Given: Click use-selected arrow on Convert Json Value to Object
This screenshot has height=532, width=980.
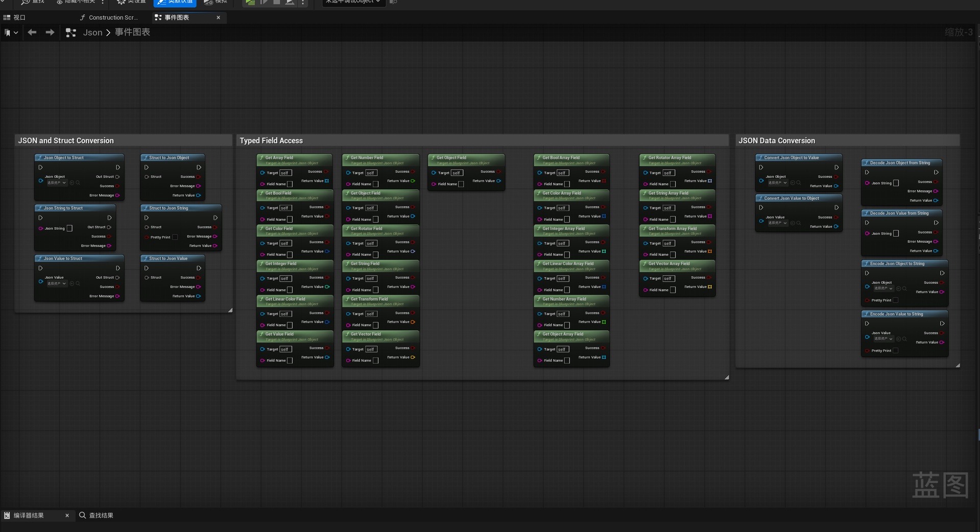Looking at the screenshot, I should 793,223.
